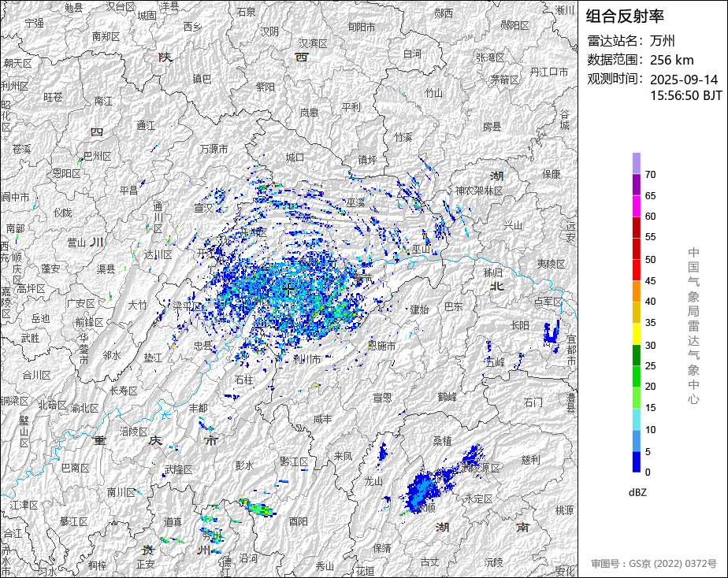Pick the purple swatch between 65 and 70
This screenshot has height=578, width=728.
coord(637,184)
